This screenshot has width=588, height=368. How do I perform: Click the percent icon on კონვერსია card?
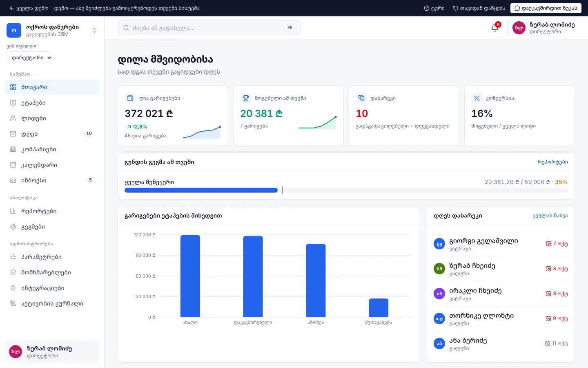(x=477, y=98)
